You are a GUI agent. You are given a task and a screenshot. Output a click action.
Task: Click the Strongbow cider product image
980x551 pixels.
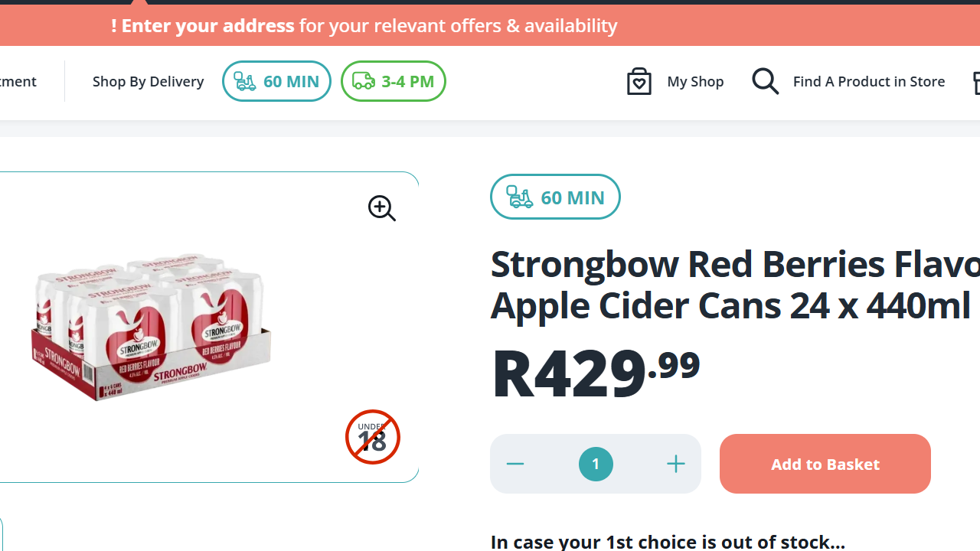click(x=152, y=328)
